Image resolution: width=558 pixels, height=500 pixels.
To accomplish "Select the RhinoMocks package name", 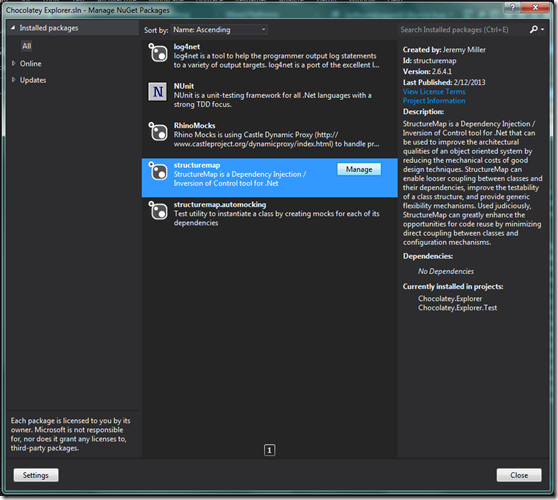I will tap(195, 126).
